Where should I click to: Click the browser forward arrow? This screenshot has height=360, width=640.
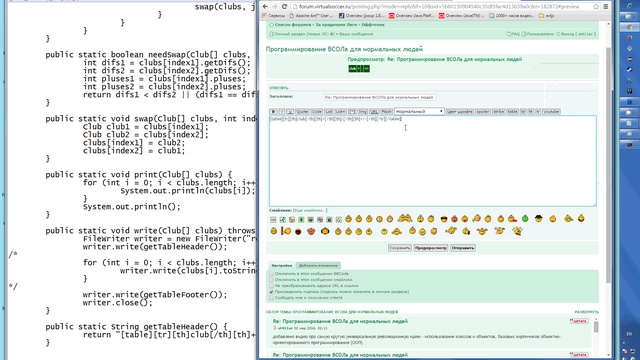275,7
